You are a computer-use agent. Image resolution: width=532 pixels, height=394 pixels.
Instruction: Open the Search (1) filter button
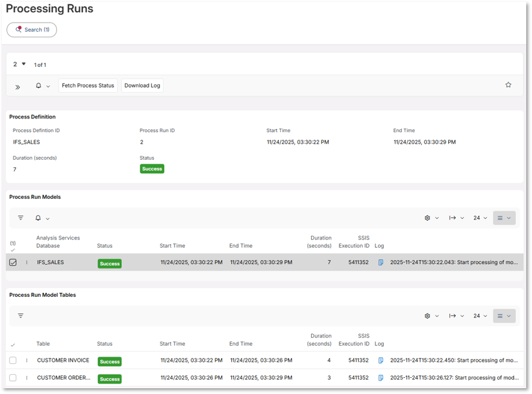pyautogui.click(x=32, y=30)
